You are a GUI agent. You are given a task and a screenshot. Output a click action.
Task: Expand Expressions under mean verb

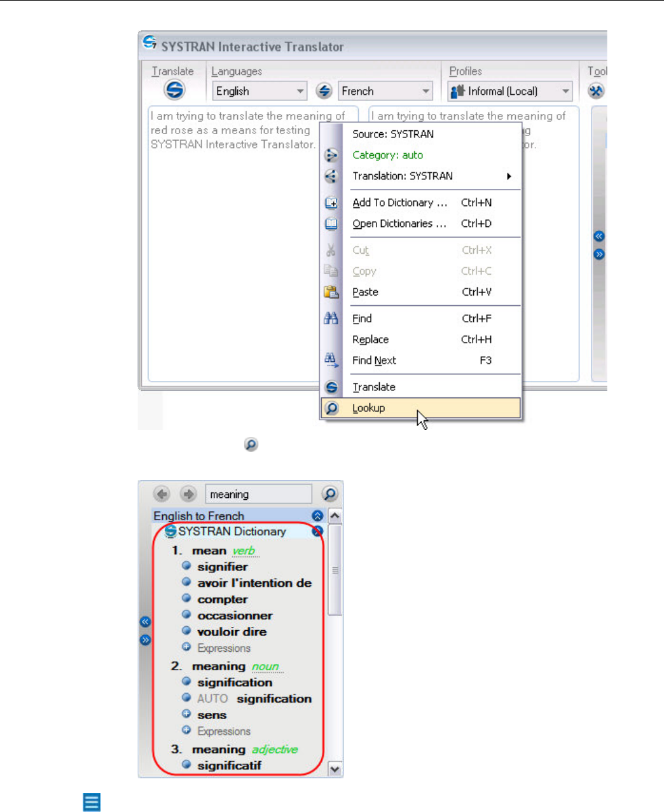point(186,647)
